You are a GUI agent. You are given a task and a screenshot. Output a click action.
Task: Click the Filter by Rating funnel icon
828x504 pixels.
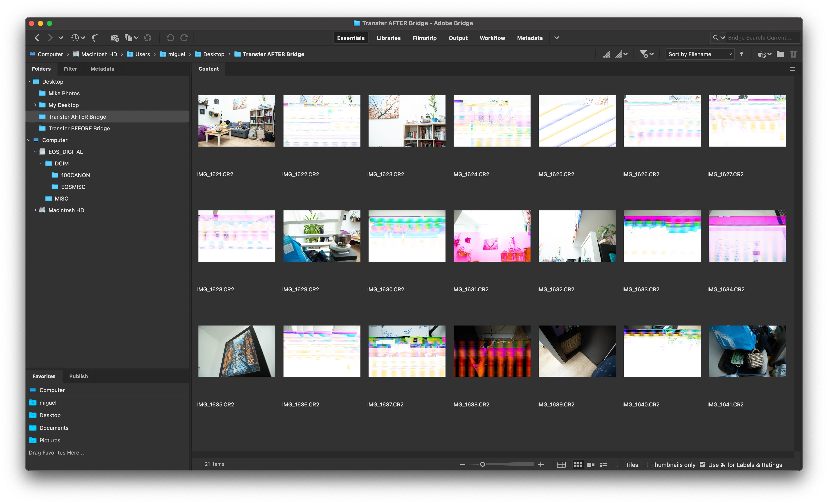[x=643, y=54]
